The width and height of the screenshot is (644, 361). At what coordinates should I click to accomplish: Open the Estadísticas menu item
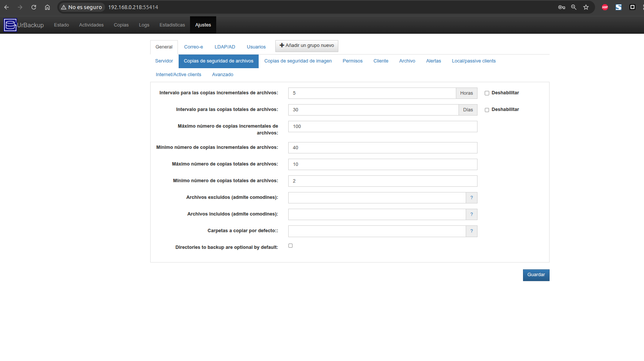172,25
